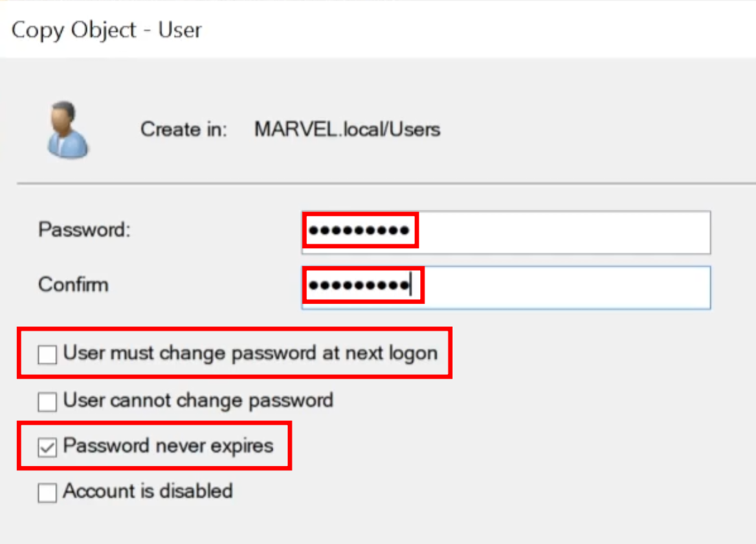Click the 'Password never expires' label text
This screenshot has height=544, width=756.
[168, 446]
